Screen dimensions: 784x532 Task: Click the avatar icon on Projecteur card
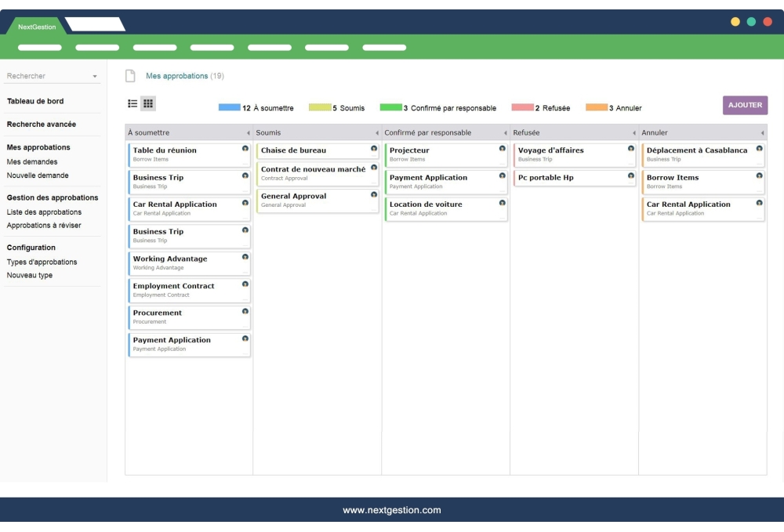[503, 147]
